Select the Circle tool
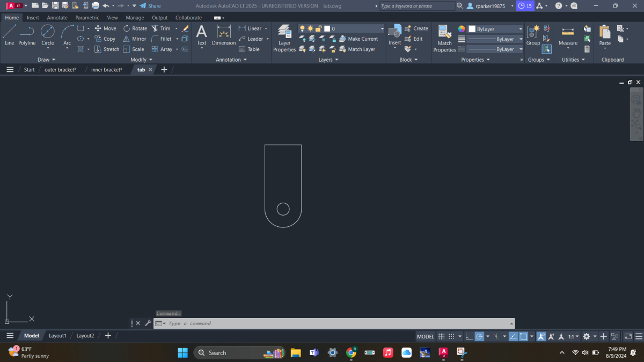This screenshot has width=644, height=362. click(48, 35)
